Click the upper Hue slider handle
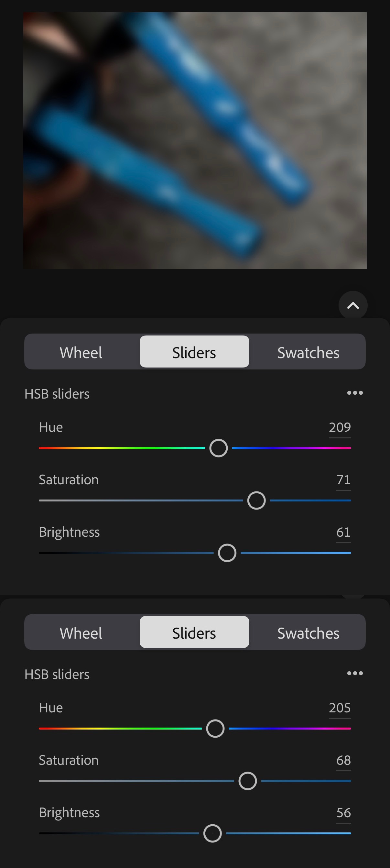Image resolution: width=390 pixels, height=868 pixels. click(x=219, y=448)
